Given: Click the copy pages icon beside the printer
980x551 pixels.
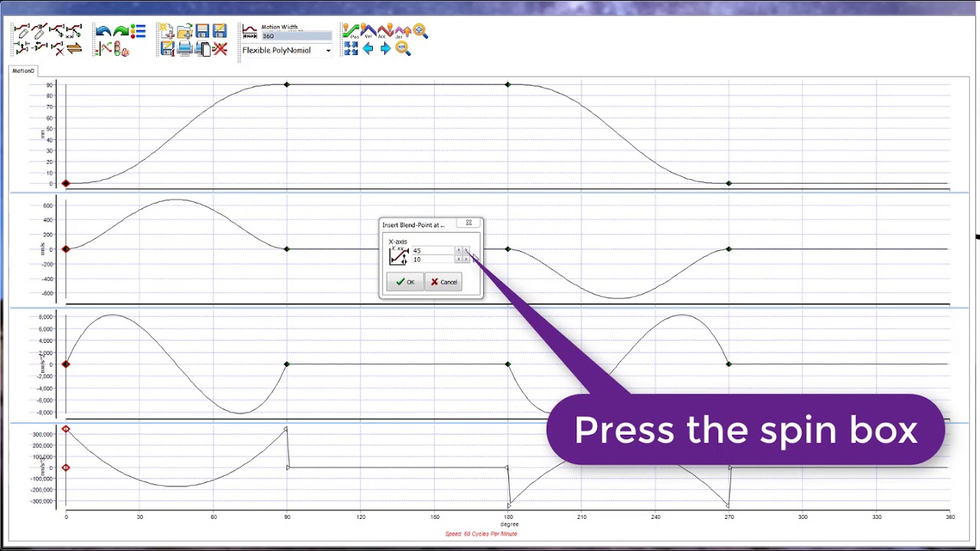Looking at the screenshot, I should pos(202,50).
